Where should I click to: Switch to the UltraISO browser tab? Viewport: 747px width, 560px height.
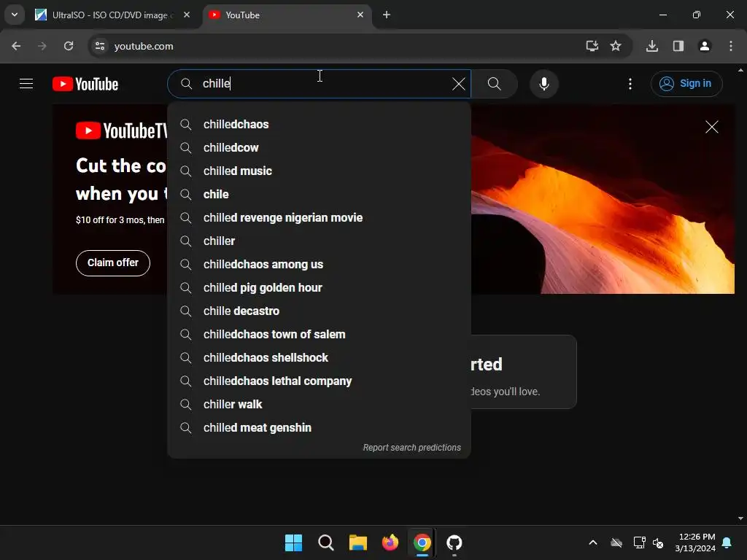tap(113, 15)
